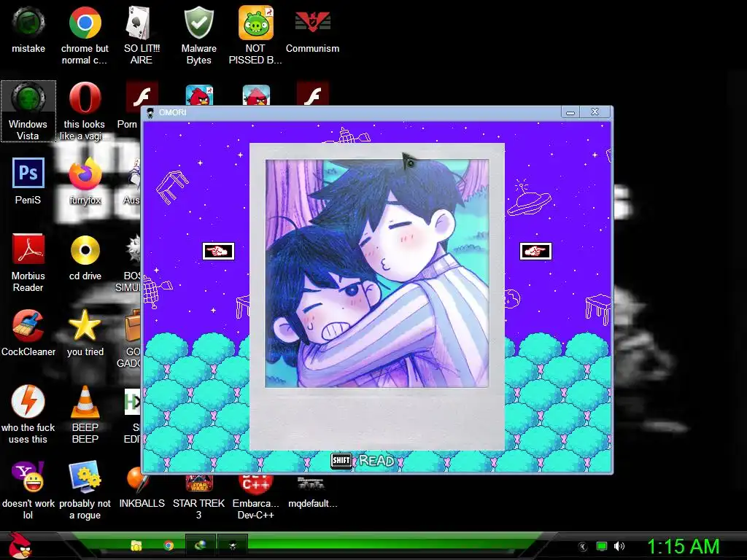Open the 'who the fuck uses this' icon

(x=28, y=414)
